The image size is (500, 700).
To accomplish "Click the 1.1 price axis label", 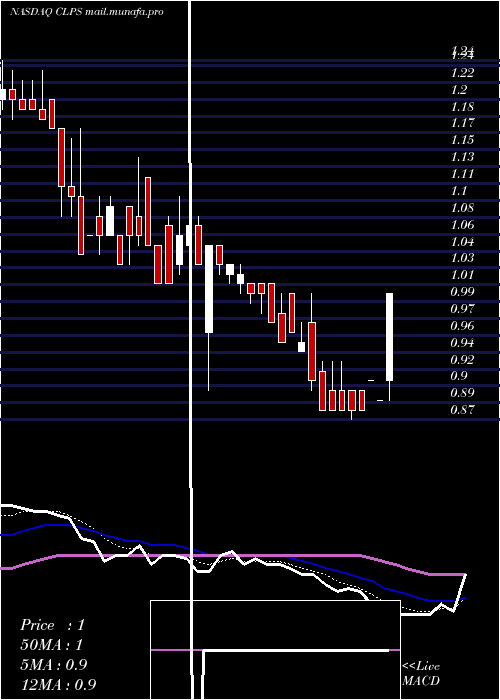I will click(459, 190).
